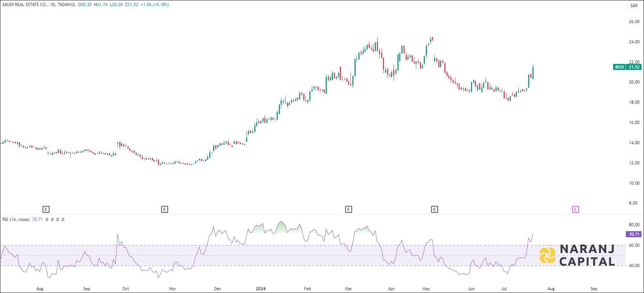Click the 2024 label on the time axis
Screen dimensions: 644x293
pos(261,289)
